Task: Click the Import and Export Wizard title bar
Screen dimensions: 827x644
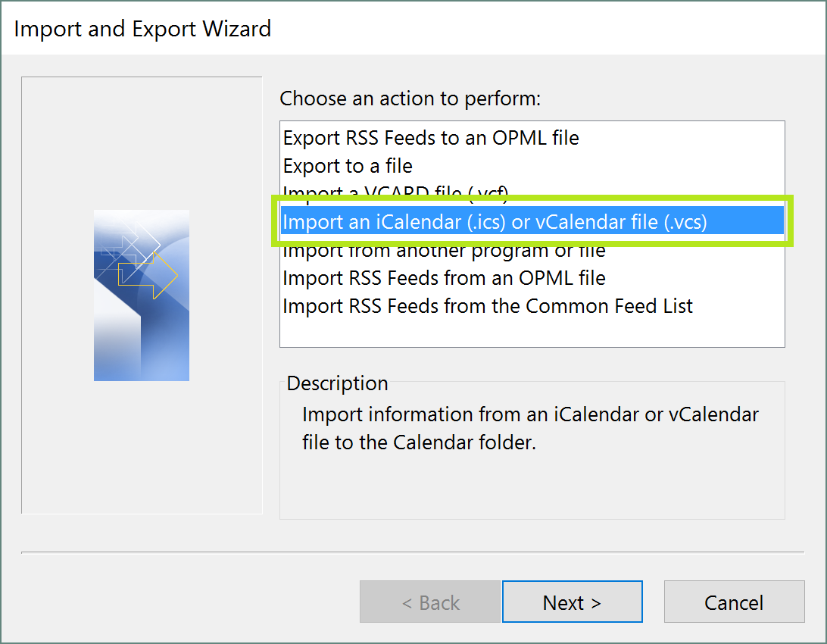Action: [x=142, y=29]
